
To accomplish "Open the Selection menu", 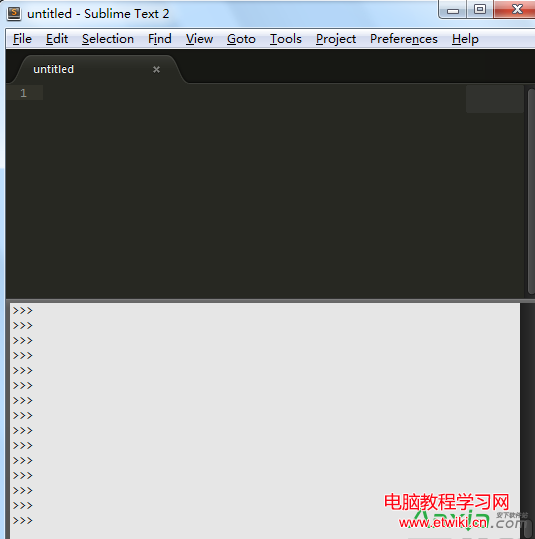I will coord(108,39).
